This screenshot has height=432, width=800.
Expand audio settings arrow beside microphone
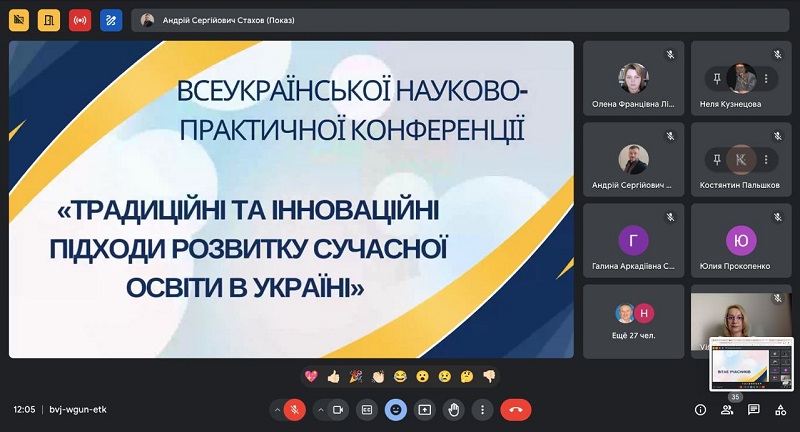click(x=276, y=409)
